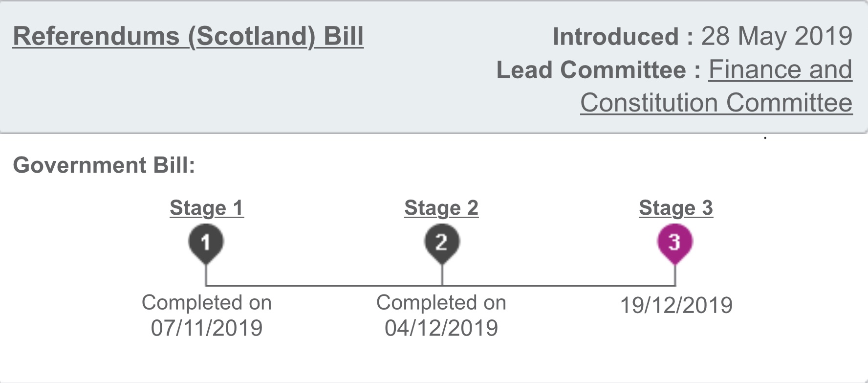Click the number 2 stage pin icon
This screenshot has width=868, height=383.
(441, 243)
